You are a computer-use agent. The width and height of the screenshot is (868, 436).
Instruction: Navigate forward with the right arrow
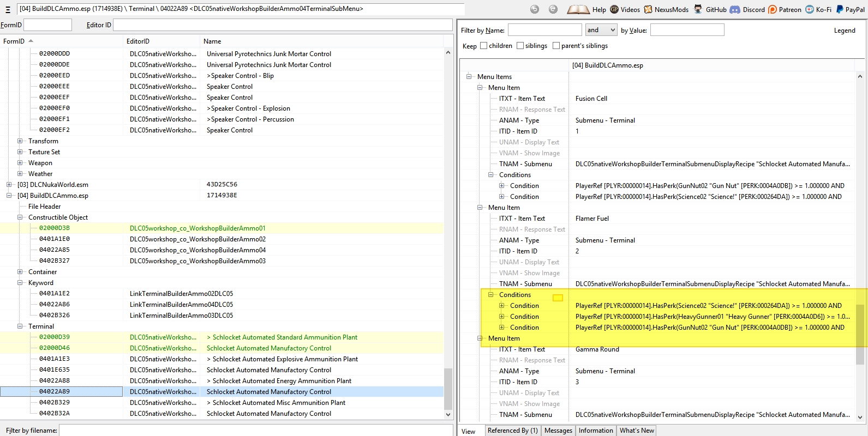[x=553, y=9]
